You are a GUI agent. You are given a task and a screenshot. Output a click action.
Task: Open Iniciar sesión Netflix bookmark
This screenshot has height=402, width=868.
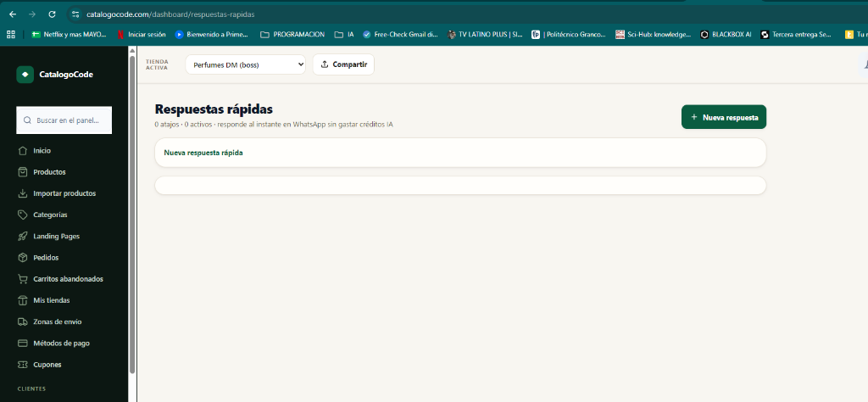(x=142, y=34)
